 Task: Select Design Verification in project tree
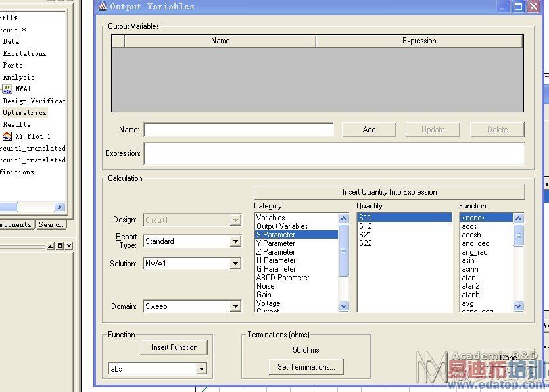pos(34,101)
